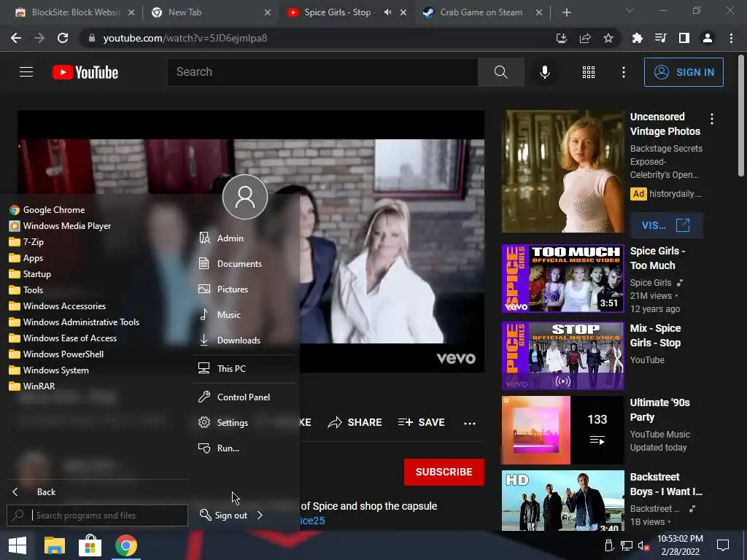Click the ad's VIS... visit site button
The height and width of the screenshot is (560, 747).
[666, 225]
